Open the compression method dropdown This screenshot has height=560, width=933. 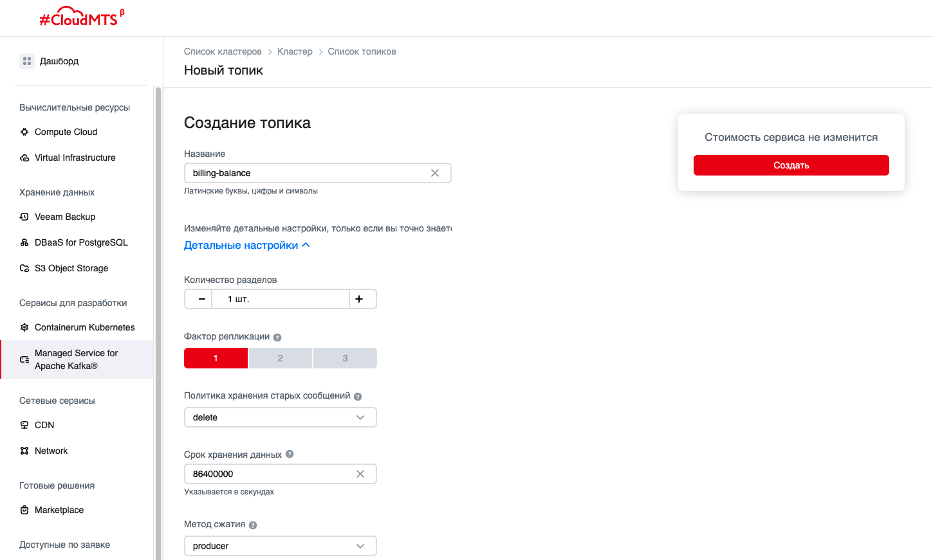(280, 546)
